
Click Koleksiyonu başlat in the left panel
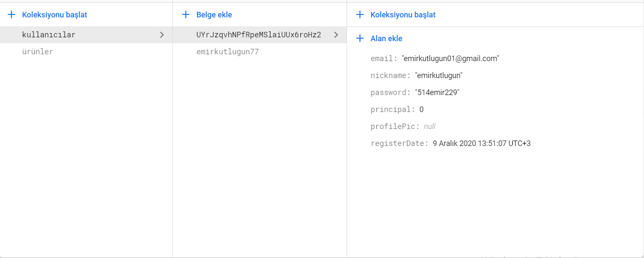[54, 15]
